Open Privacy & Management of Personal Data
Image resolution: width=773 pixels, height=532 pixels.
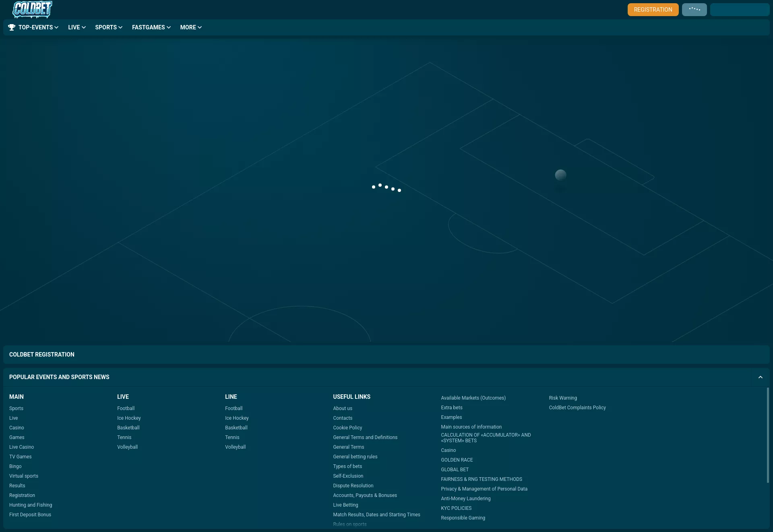[x=484, y=489]
